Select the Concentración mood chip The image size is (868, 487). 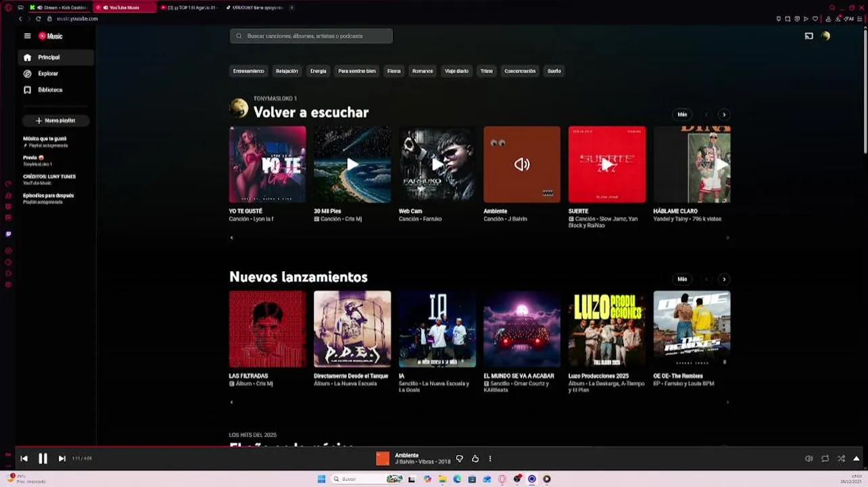click(520, 71)
